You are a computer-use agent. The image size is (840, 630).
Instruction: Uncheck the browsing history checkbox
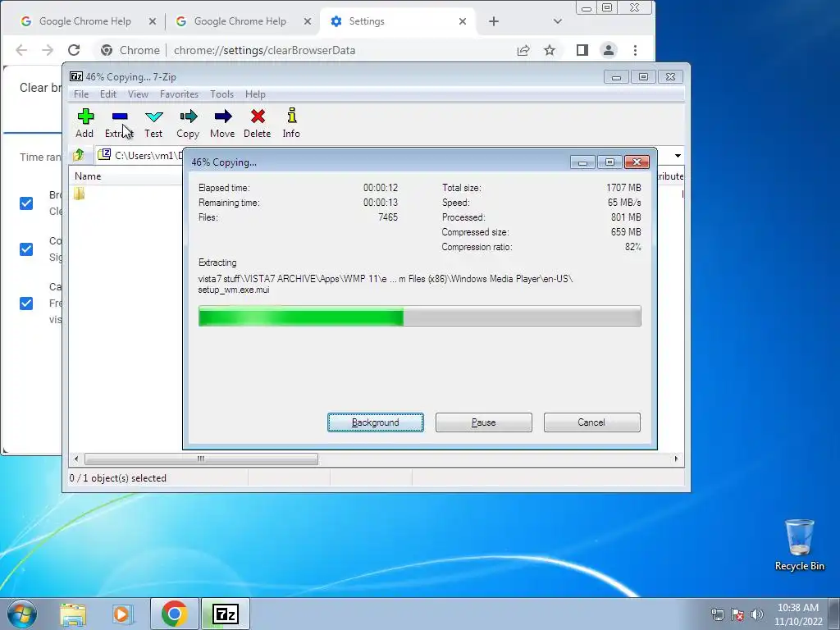click(26, 203)
